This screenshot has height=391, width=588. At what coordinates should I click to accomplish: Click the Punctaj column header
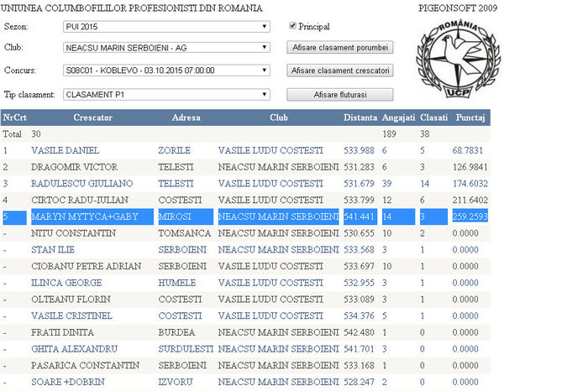click(470, 117)
